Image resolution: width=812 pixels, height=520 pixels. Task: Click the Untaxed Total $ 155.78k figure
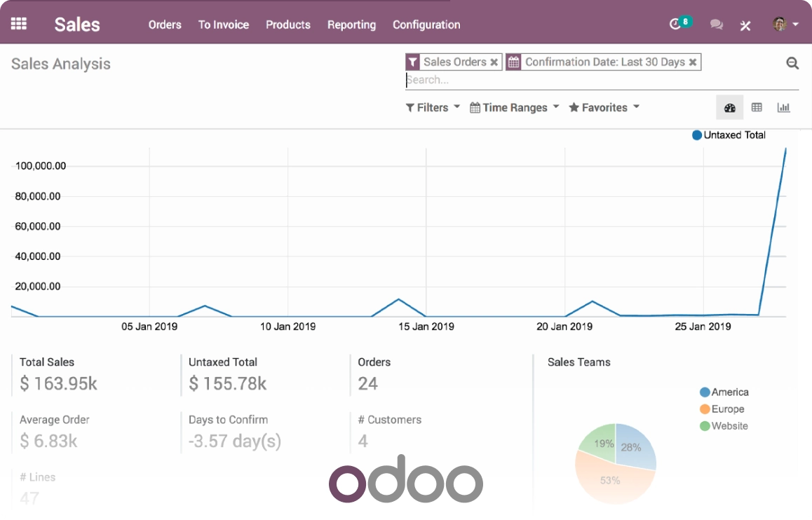[227, 383]
